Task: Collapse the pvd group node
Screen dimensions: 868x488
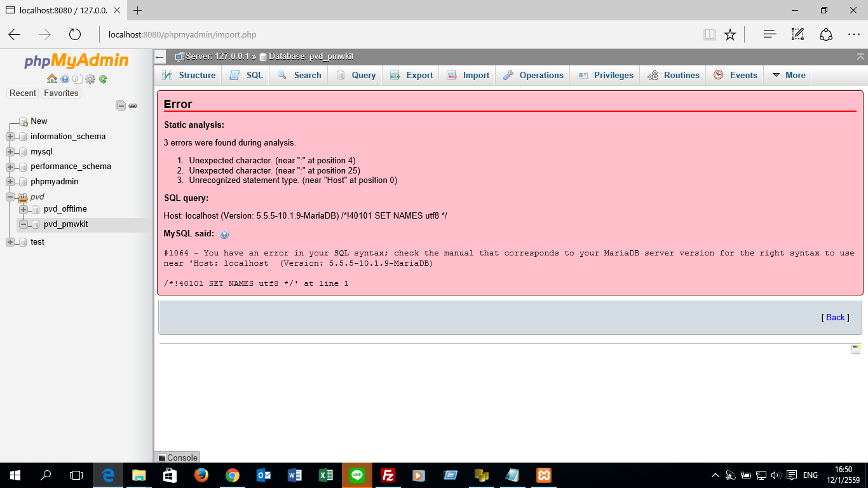Action: coord(10,197)
